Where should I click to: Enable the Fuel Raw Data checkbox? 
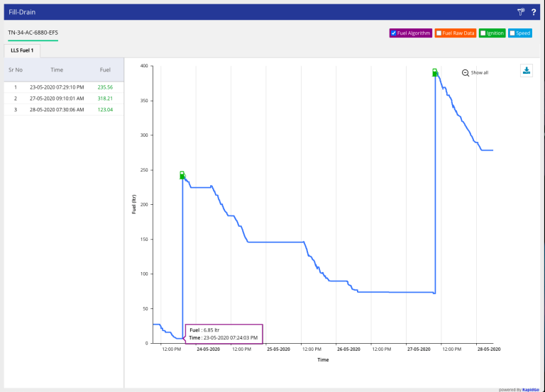(x=439, y=33)
